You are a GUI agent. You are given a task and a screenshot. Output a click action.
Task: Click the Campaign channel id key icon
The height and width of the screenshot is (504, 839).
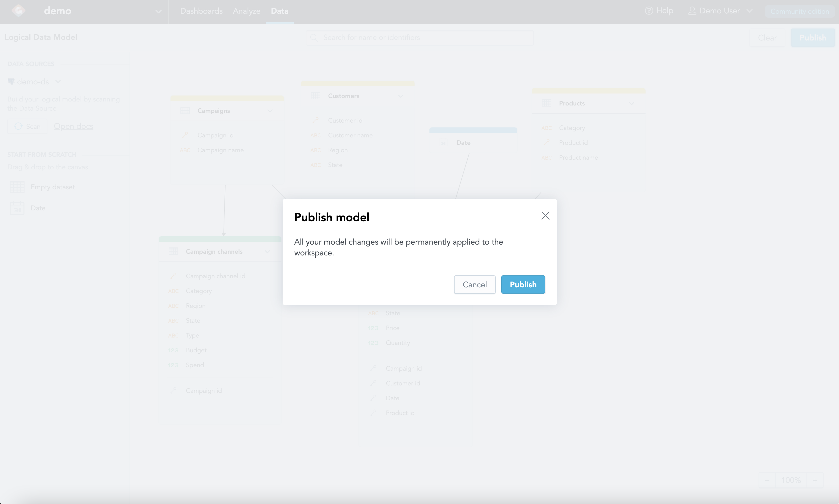tap(173, 276)
